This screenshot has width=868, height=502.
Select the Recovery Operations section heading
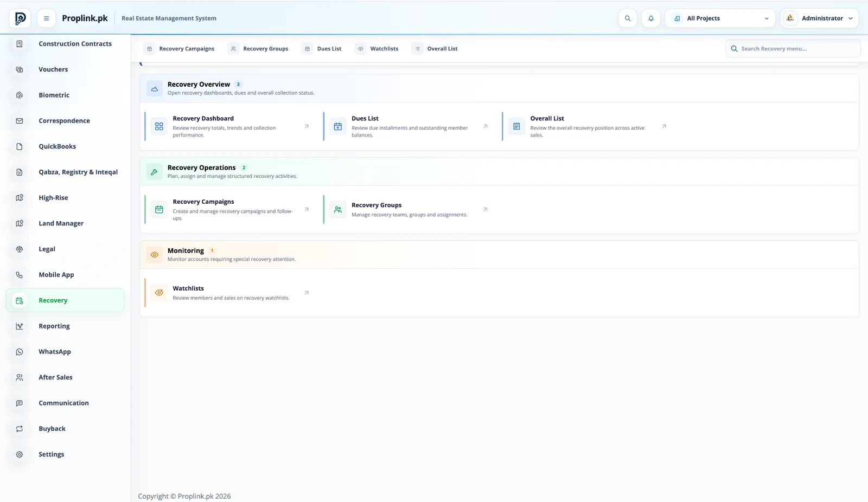click(x=201, y=168)
